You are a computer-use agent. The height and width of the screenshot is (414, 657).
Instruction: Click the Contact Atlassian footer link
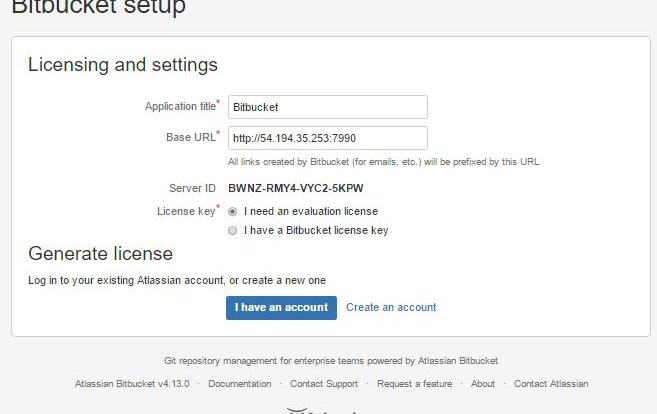pos(551,383)
